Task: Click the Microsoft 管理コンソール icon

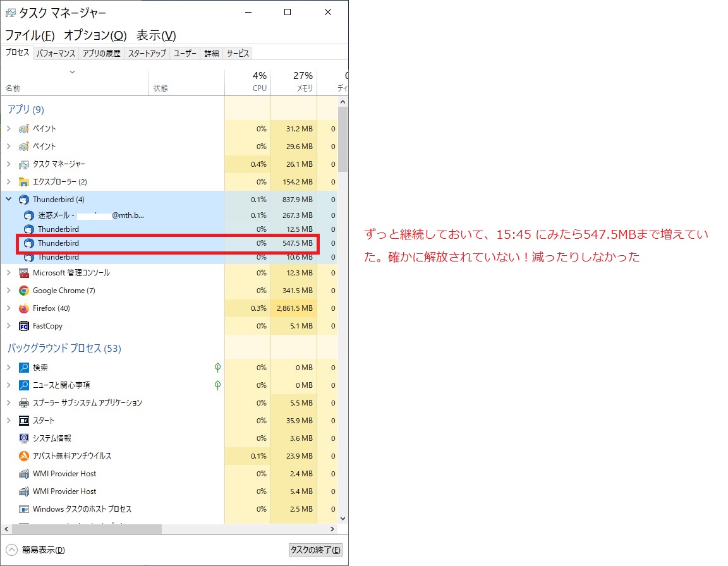Action: pos(24,273)
